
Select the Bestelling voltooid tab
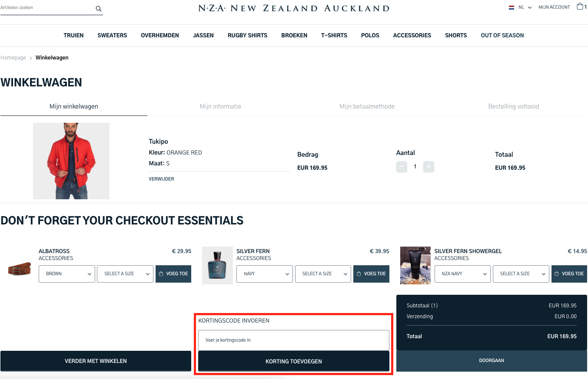(x=514, y=106)
